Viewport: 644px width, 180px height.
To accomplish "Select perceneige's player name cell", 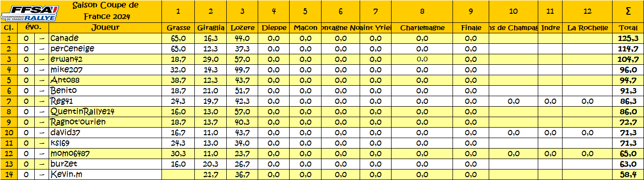I will (x=105, y=49).
